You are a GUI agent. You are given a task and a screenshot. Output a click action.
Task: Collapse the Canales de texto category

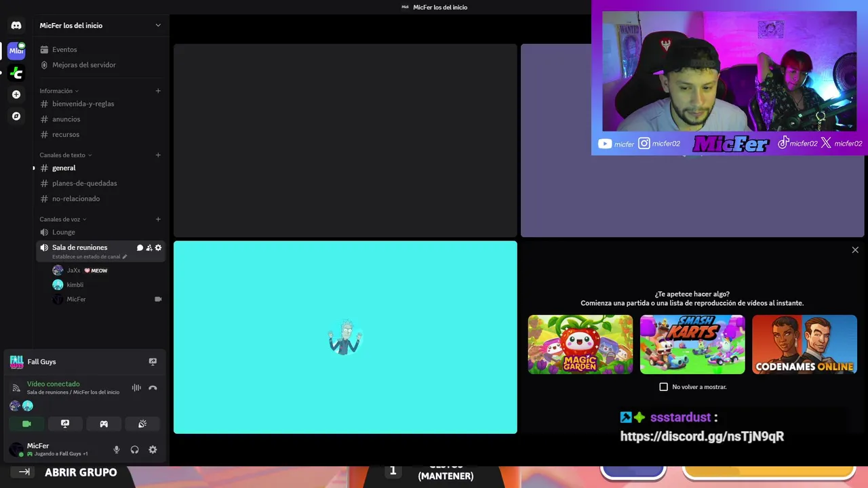coord(65,155)
